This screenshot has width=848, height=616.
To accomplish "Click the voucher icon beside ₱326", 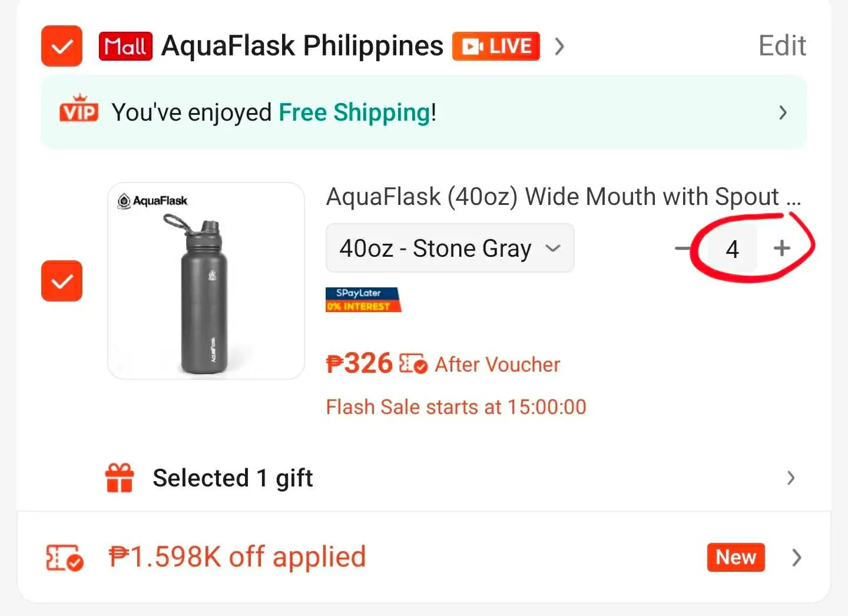I will [413, 364].
